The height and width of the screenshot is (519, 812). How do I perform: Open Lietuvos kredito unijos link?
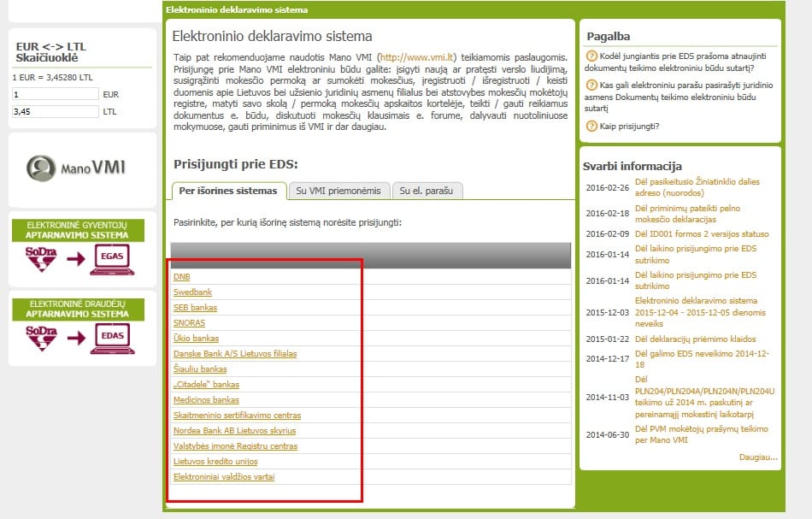(215, 462)
